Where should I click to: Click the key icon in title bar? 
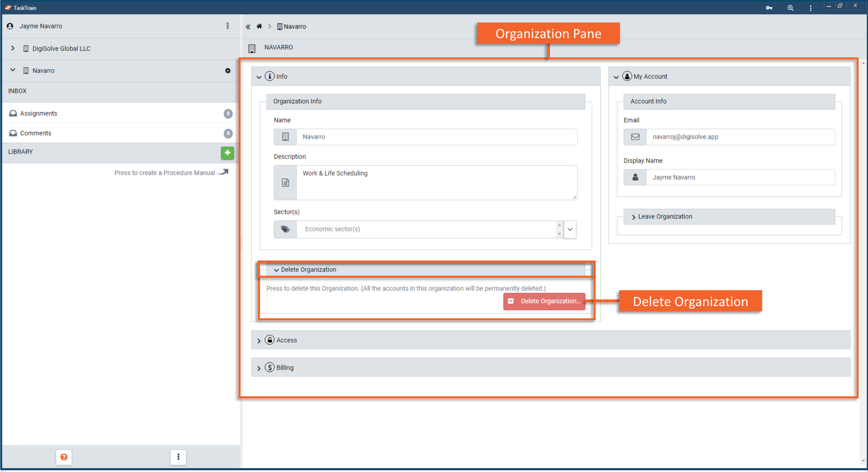pyautogui.click(x=769, y=8)
